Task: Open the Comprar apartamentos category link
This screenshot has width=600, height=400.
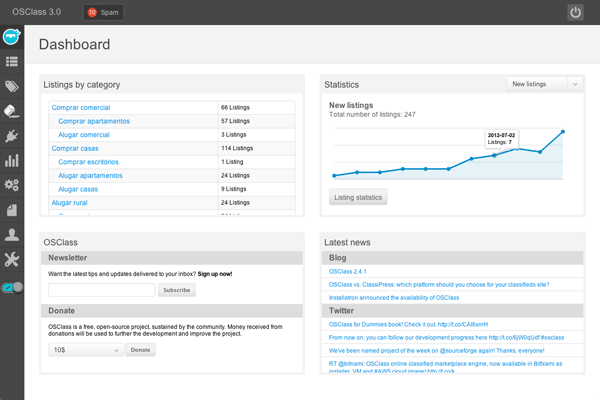Action: [x=91, y=120]
